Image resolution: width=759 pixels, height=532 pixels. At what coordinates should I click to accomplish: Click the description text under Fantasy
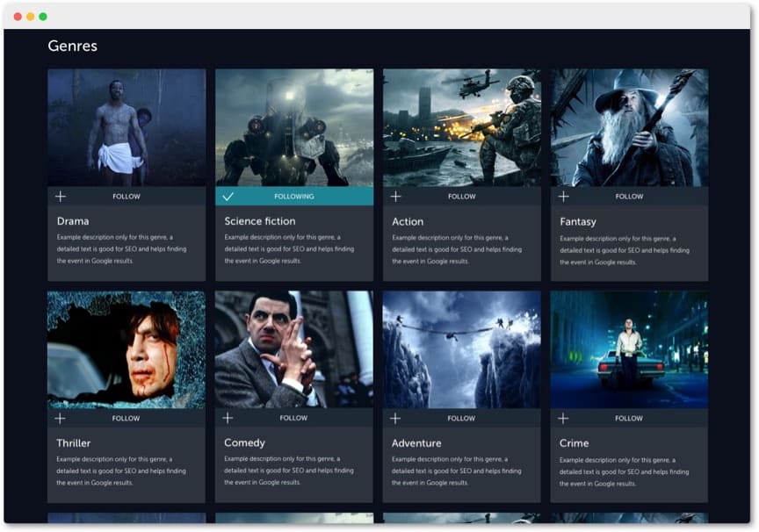[625, 250]
